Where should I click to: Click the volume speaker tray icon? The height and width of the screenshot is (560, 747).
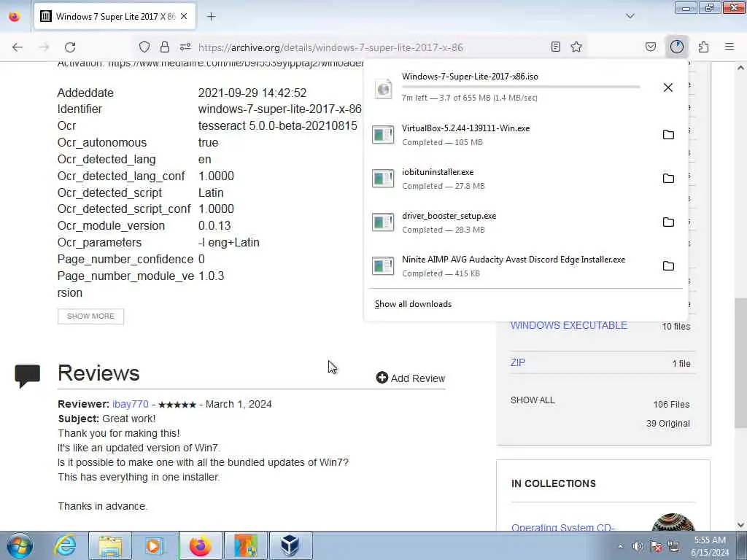coord(638,546)
